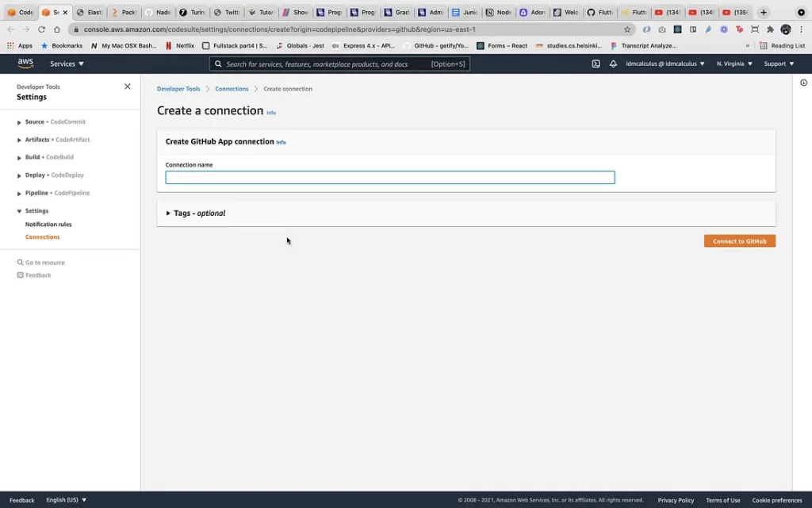
Task: Open the N. Virginia region dropdown
Action: 734,63
